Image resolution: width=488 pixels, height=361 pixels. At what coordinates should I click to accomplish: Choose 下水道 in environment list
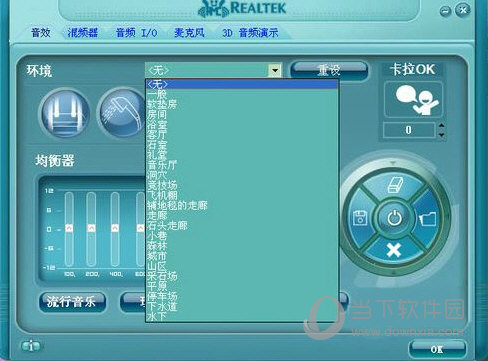242,306
